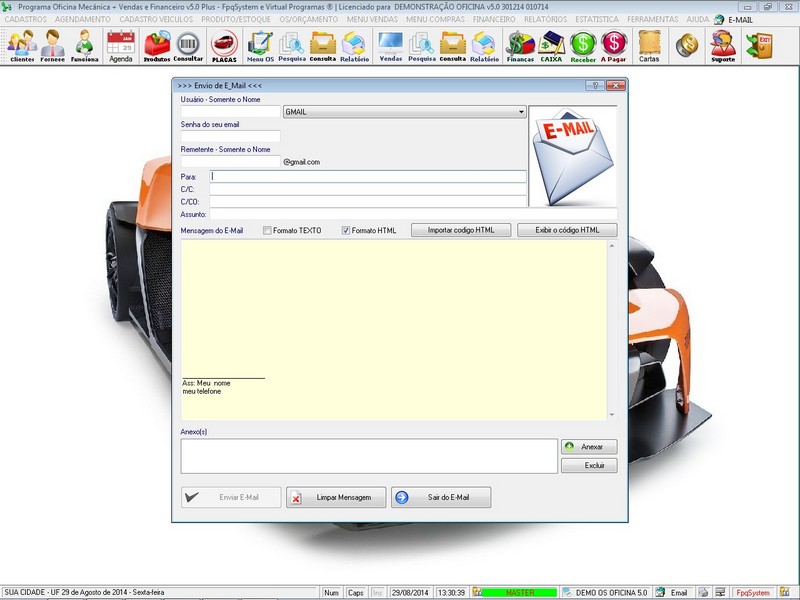Click message area scrollbar down arrow
Viewport: 800px width, 600px height.
click(612, 415)
